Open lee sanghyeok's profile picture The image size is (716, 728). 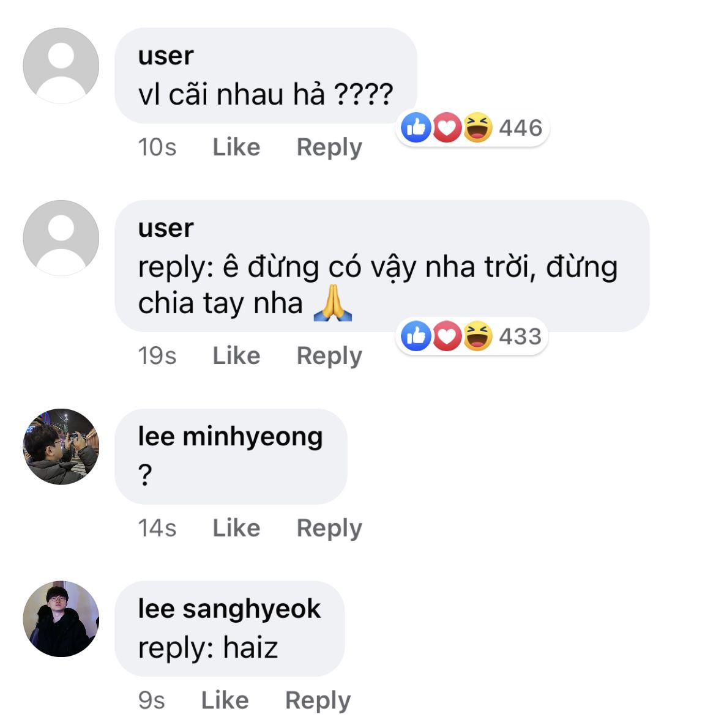(x=61, y=619)
